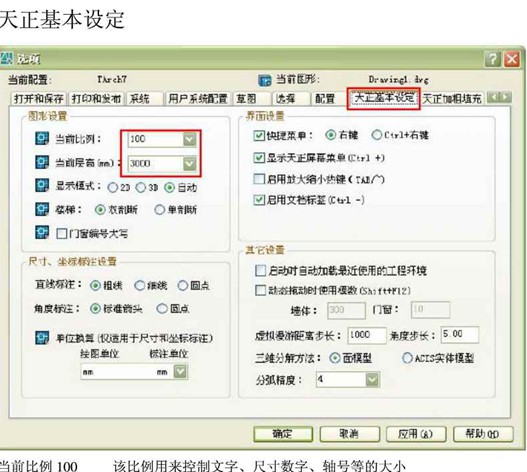
Task: Select 双剖断 stair option
Action: [100, 210]
